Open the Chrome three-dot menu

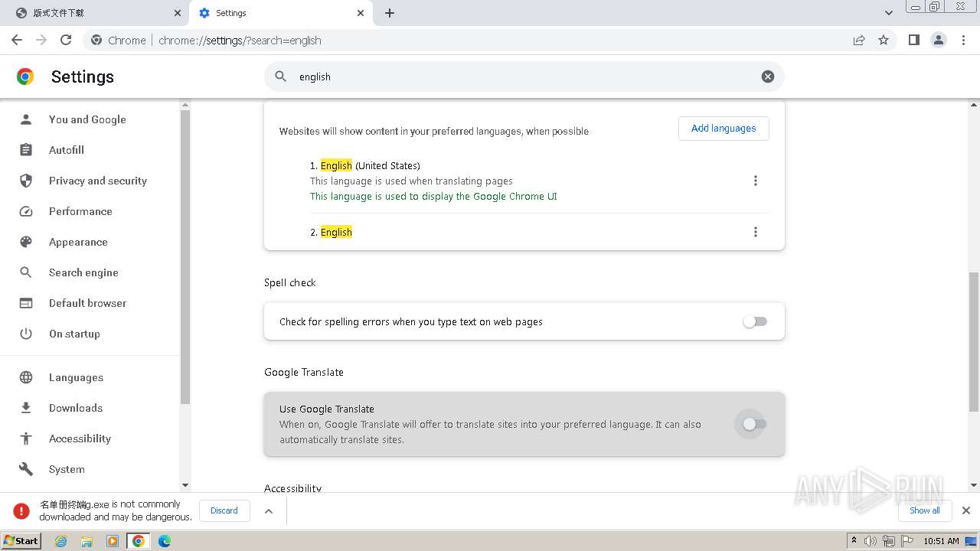click(x=963, y=40)
